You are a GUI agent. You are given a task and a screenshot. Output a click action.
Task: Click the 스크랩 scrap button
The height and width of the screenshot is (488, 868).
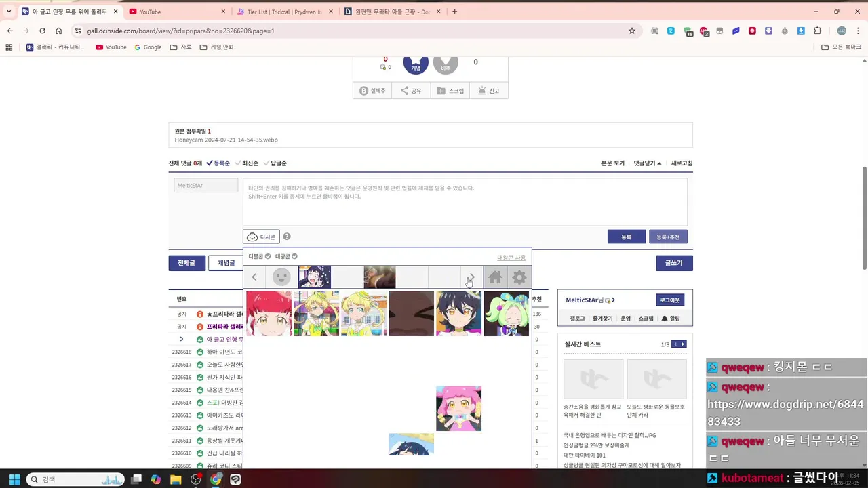tap(450, 91)
